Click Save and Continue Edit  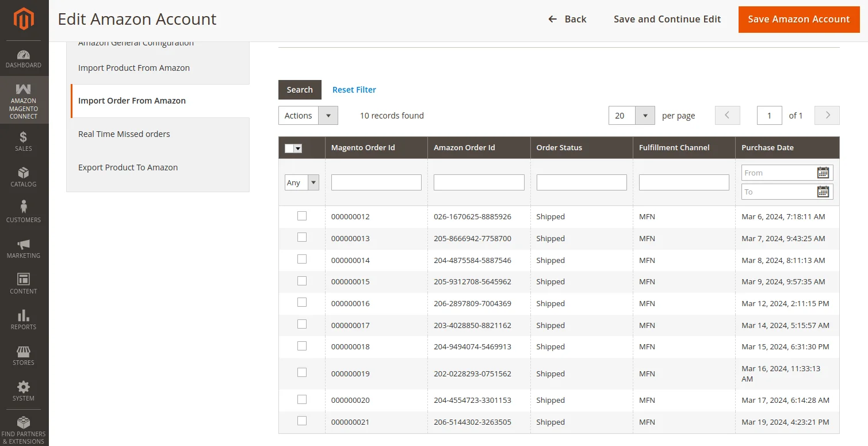[x=667, y=19]
